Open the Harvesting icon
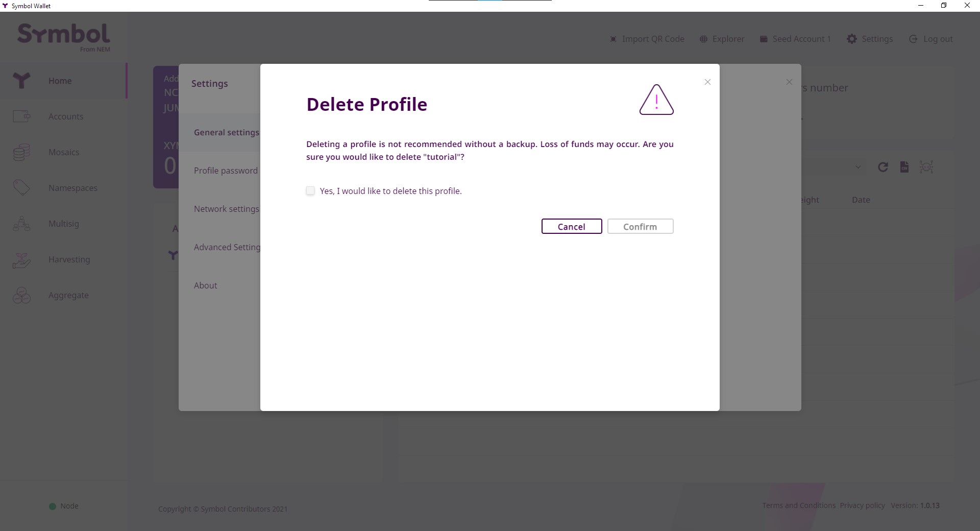 [21, 260]
